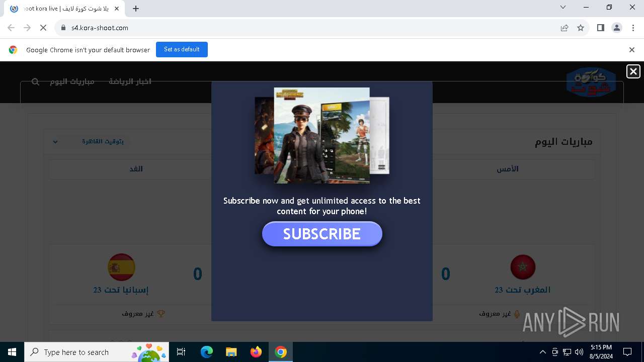Viewport: 644px width, 362px height.
Task: Open المغرب تحت 23 team link
Action: tap(523, 290)
